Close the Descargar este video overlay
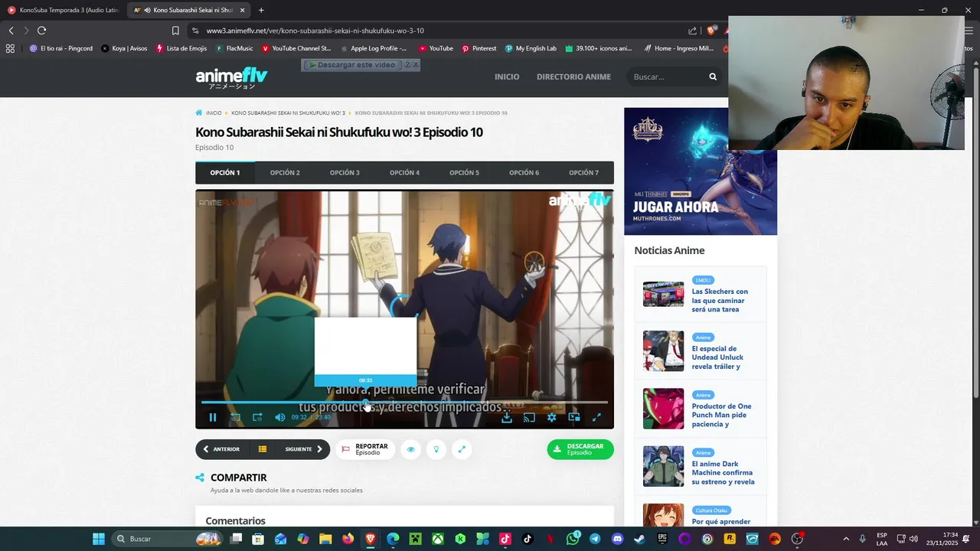Image resolution: width=980 pixels, height=551 pixels. point(416,65)
